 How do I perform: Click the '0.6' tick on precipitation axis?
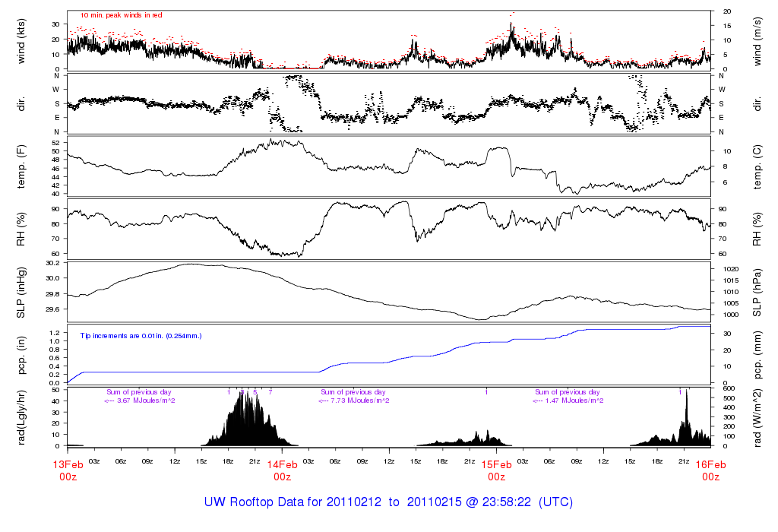[x=55, y=358]
